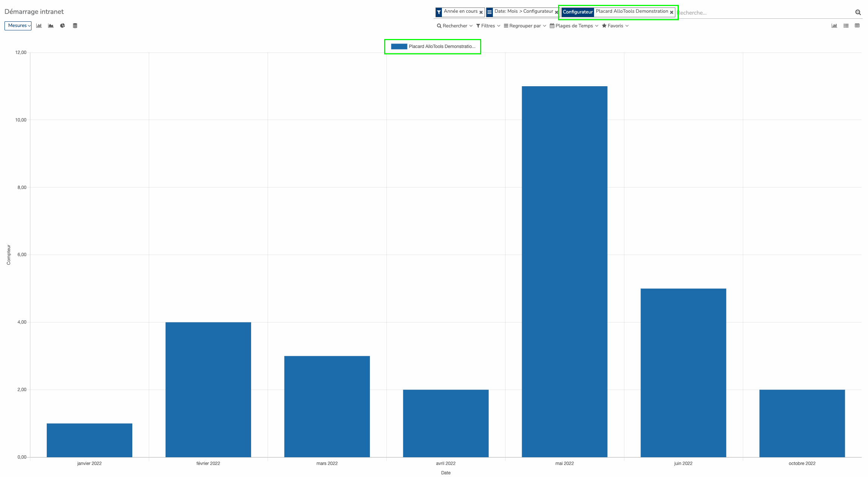The width and height of the screenshot is (868, 477).
Task: Click the octobre 2022 axis label
Action: point(802,463)
